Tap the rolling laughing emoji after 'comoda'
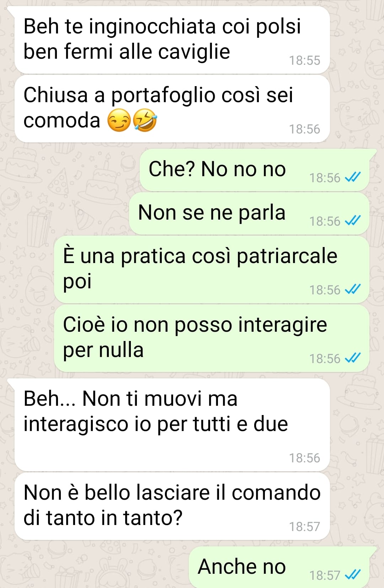The width and height of the screenshot is (384, 588). click(145, 120)
